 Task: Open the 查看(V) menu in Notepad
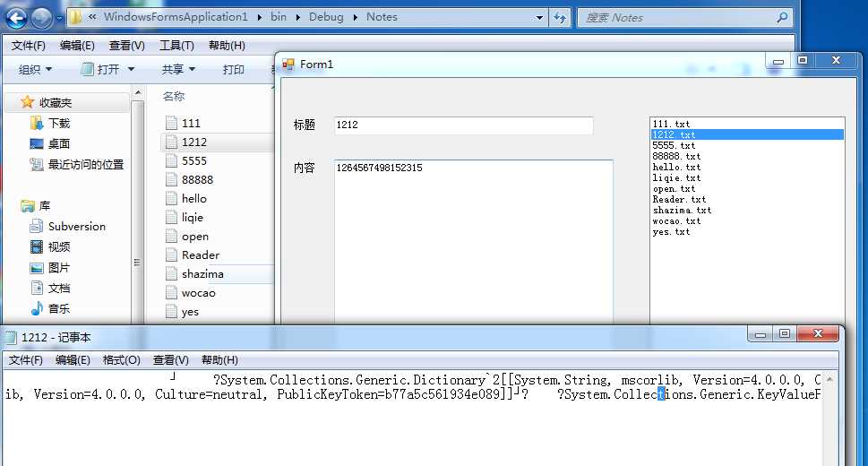click(170, 360)
